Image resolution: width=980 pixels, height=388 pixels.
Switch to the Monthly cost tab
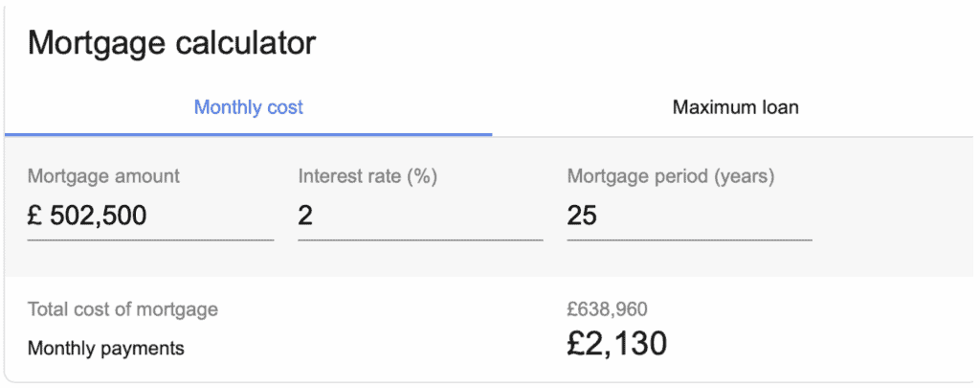(x=248, y=107)
